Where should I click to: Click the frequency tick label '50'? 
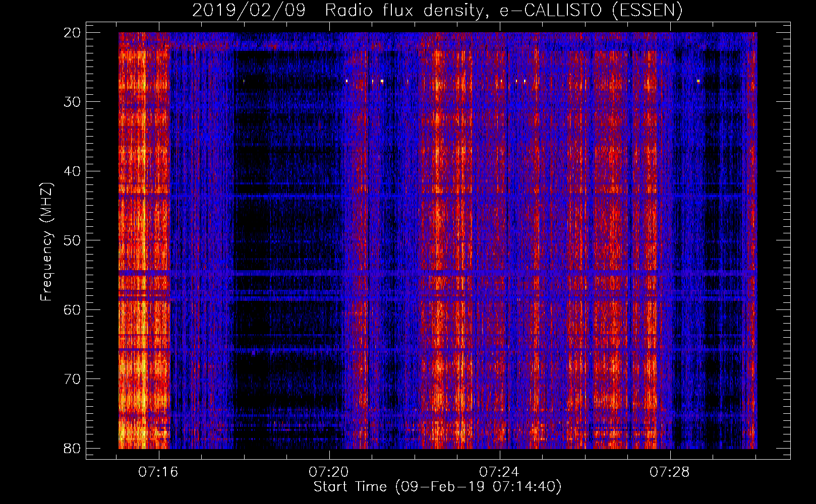(x=72, y=240)
